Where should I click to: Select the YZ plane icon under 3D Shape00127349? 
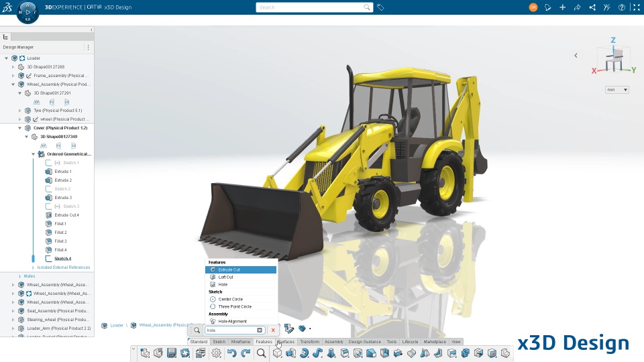(58, 145)
